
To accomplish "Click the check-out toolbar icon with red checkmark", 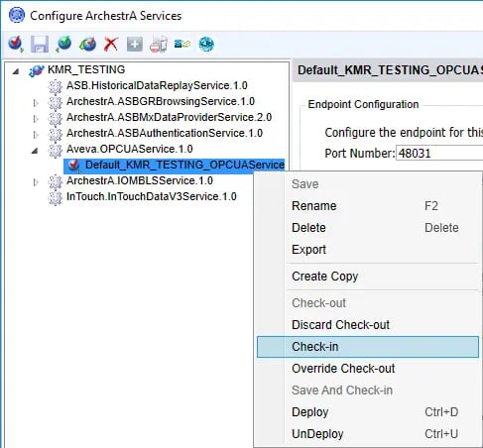I will click(x=16, y=44).
